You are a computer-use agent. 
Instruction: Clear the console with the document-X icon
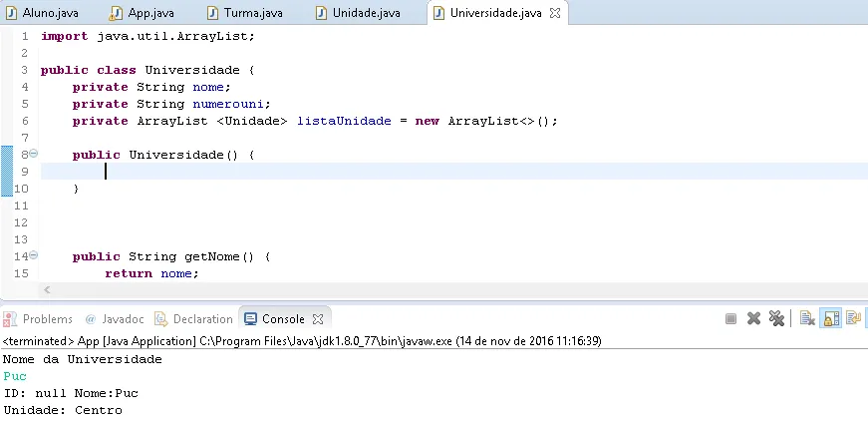807,319
